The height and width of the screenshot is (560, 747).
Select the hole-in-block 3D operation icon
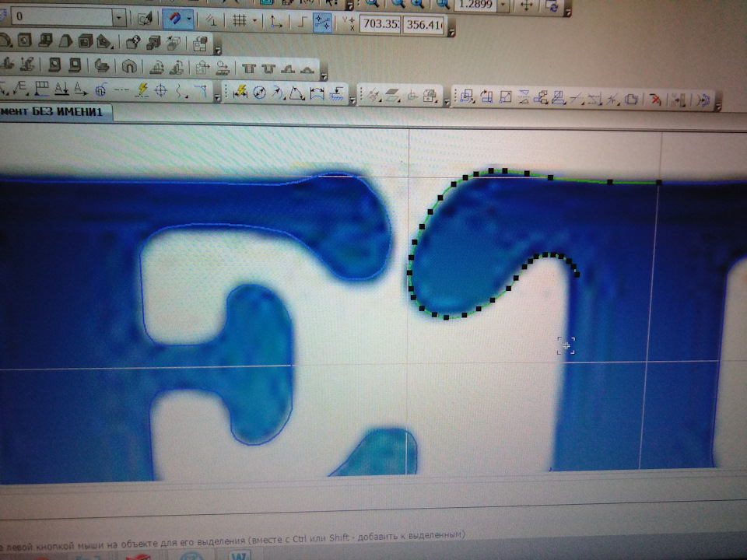tap(24, 40)
